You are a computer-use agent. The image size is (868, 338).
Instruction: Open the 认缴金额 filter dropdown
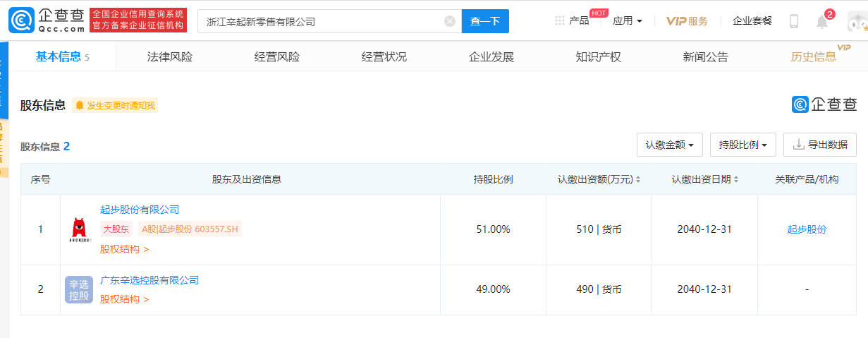click(669, 145)
